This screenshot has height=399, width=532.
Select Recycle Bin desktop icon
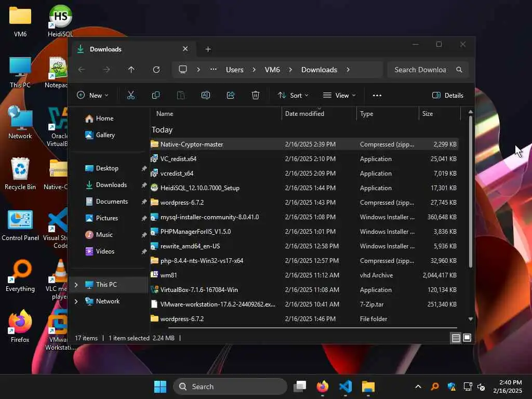tap(20, 174)
